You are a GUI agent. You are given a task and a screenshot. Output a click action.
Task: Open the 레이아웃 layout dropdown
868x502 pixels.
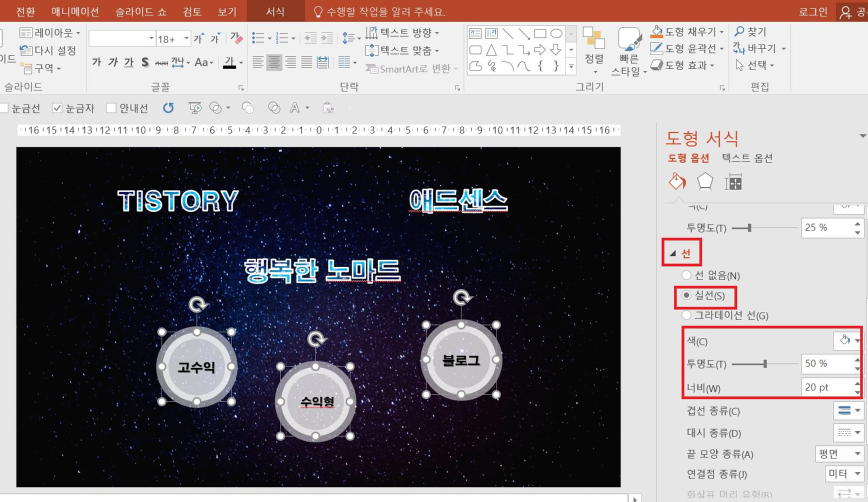click(50, 33)
